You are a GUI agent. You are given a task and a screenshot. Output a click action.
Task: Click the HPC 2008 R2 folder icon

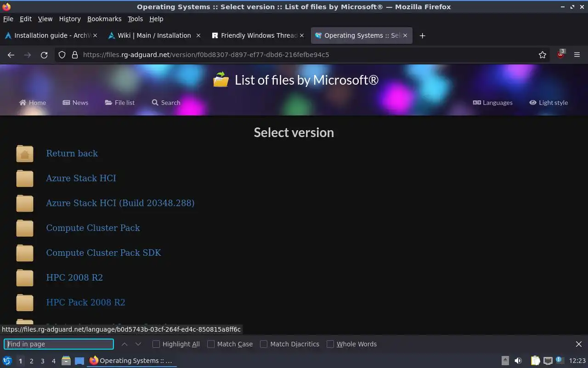pyautogui.click(x=25, y=278)
